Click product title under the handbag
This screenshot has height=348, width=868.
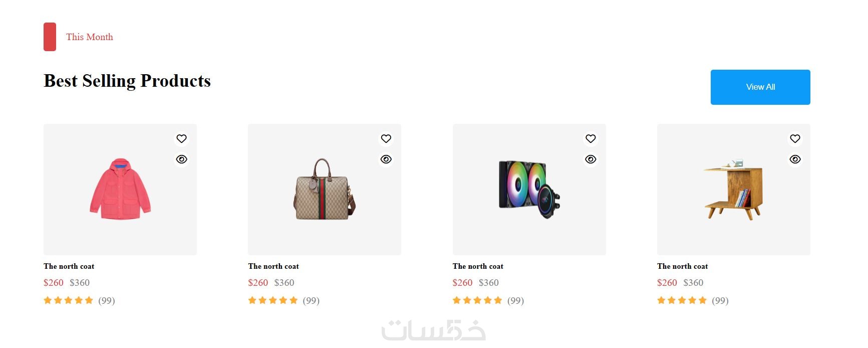[x=273, y=266]
